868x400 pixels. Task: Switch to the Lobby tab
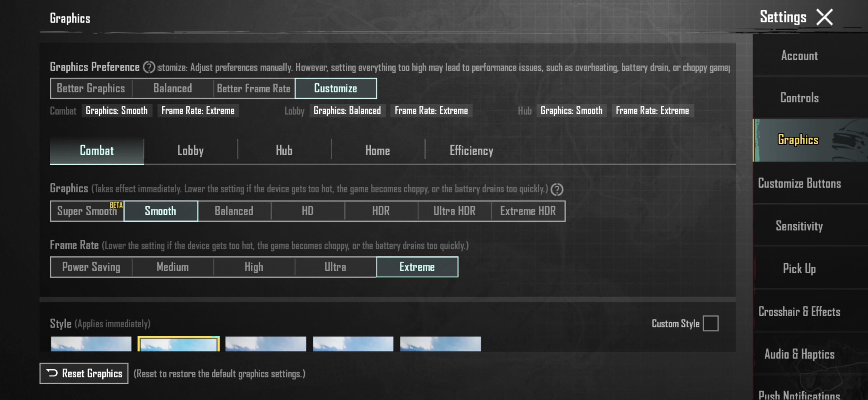190,151
